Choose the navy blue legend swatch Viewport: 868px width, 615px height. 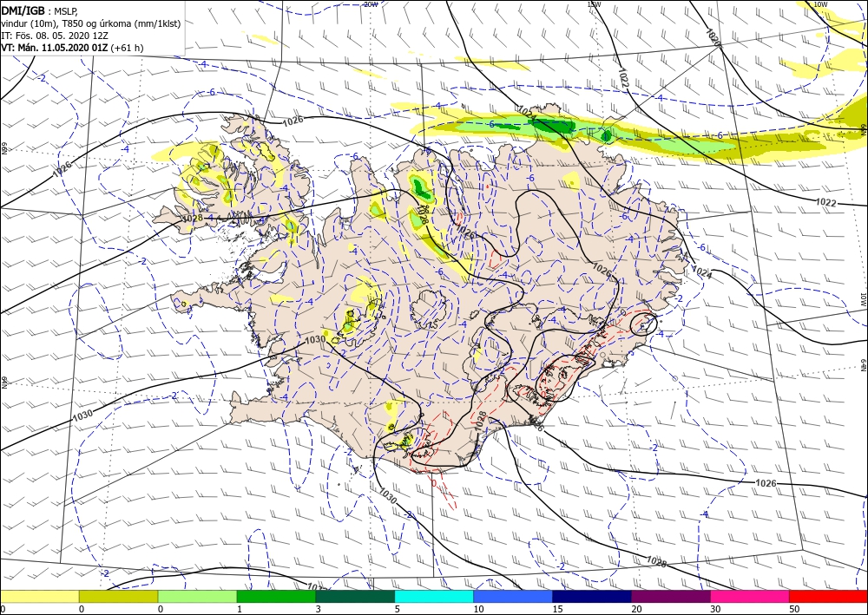592,597
